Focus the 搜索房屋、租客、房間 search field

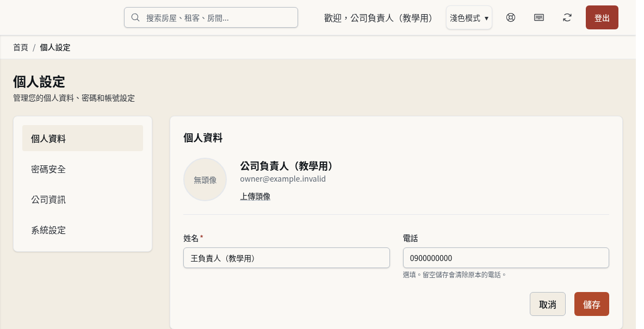pos(211,17)
